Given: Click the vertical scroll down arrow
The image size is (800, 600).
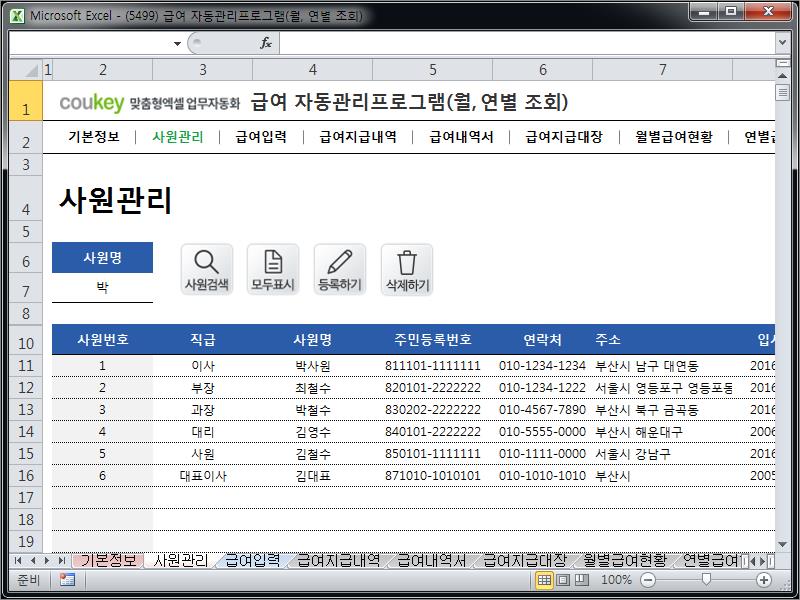Looking at the screenshot, I should coord(782,545).
